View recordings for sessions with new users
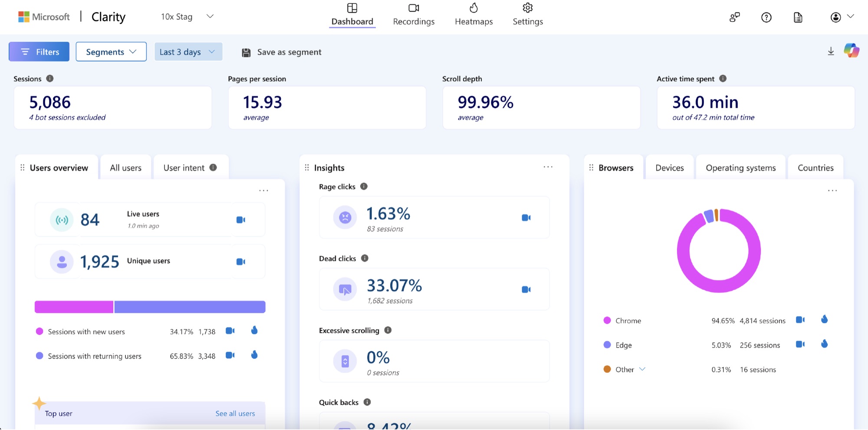Viewport: 868px width, 430px height. point(230,331)
